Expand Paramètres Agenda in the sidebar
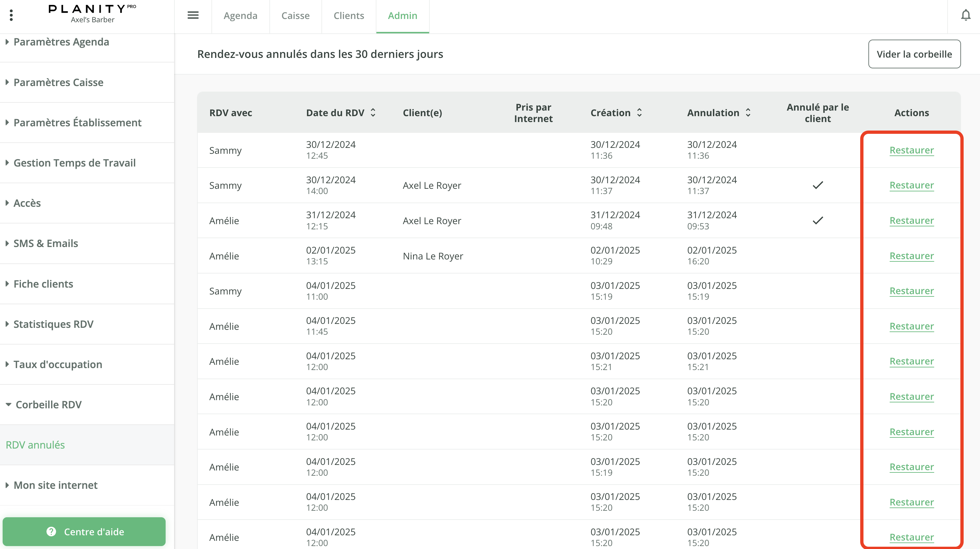The image size is (980, 549). coord(61,42)
